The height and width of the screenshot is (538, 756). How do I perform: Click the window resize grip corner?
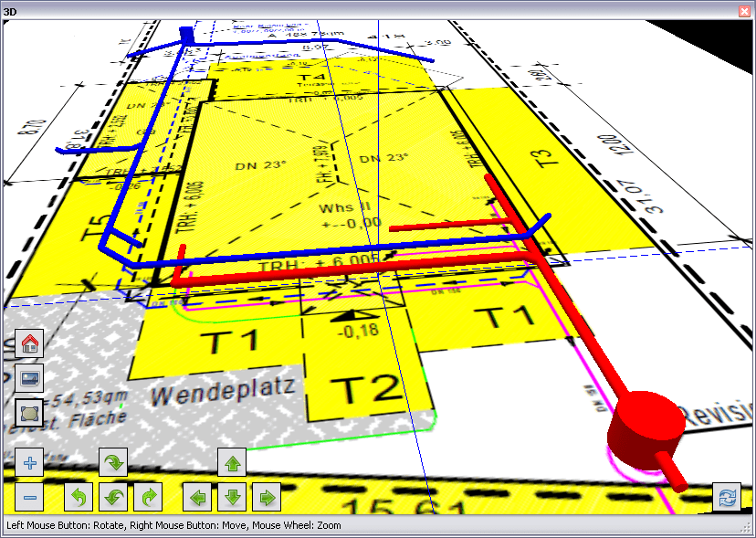(x=748, y=530)
